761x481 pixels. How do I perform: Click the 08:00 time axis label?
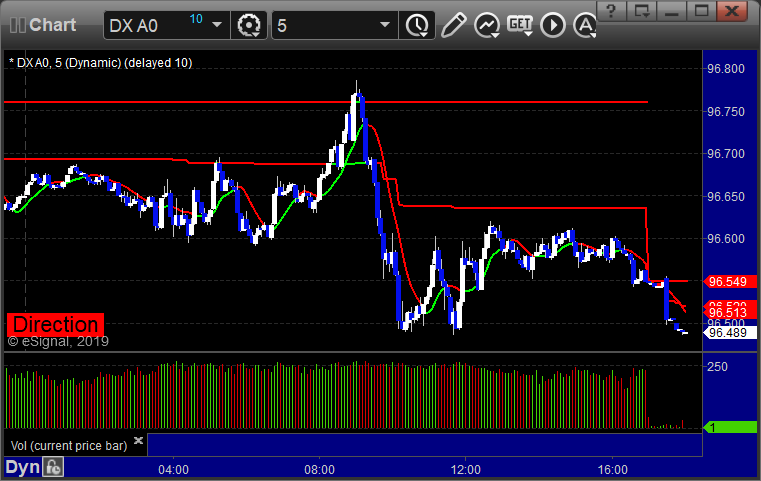click(319, 470)
